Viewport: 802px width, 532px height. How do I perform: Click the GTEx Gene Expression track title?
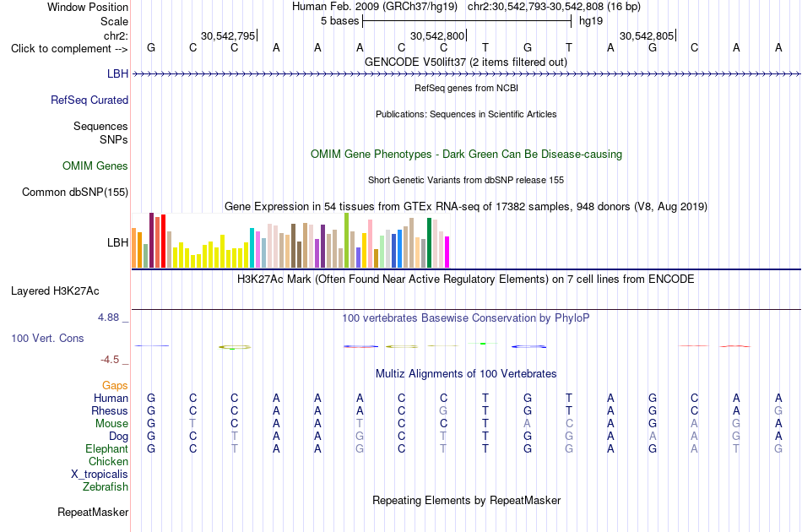pos(466,207)
